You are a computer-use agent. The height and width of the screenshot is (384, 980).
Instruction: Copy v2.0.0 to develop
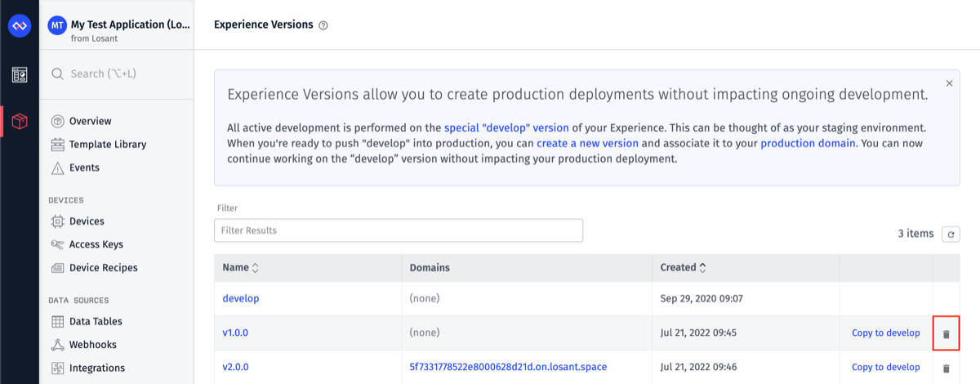click(886, 368)
